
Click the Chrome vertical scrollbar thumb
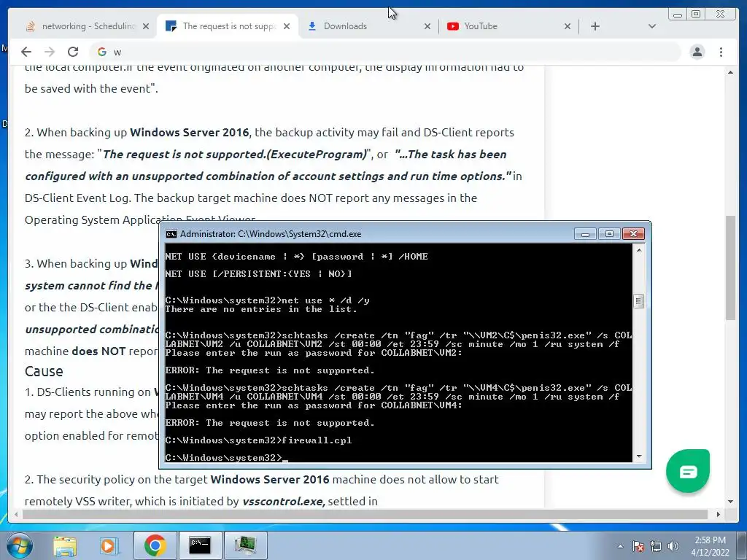click(x=730, y=268)
